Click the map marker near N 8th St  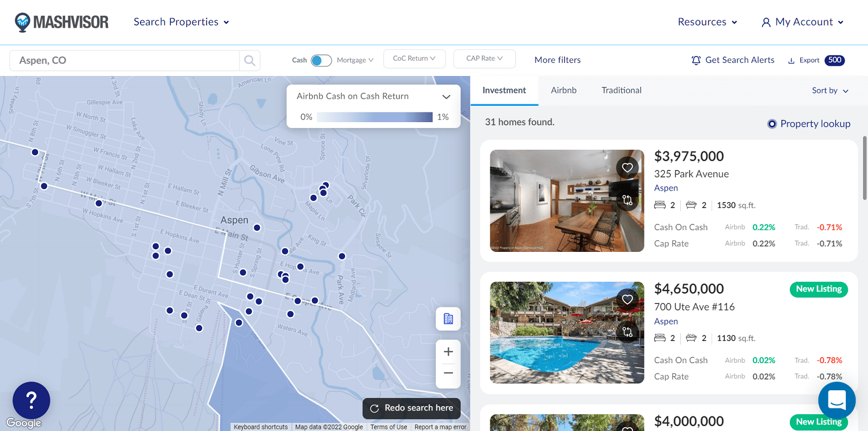click(x=35, y=152)
